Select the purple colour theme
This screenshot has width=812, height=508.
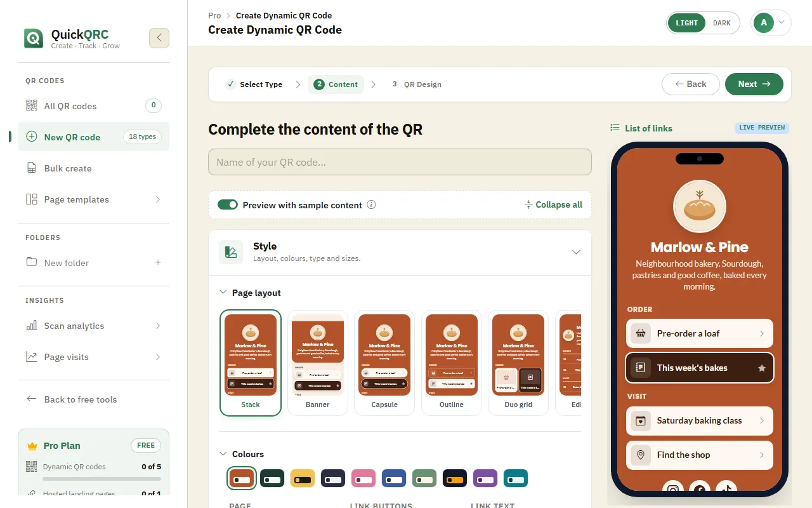pyautogui.click(x=485, y=478)
